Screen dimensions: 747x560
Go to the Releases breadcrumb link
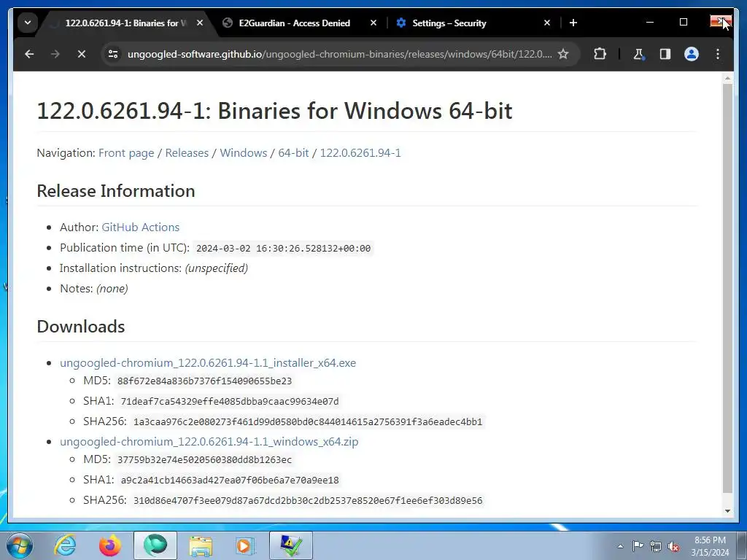187,153
